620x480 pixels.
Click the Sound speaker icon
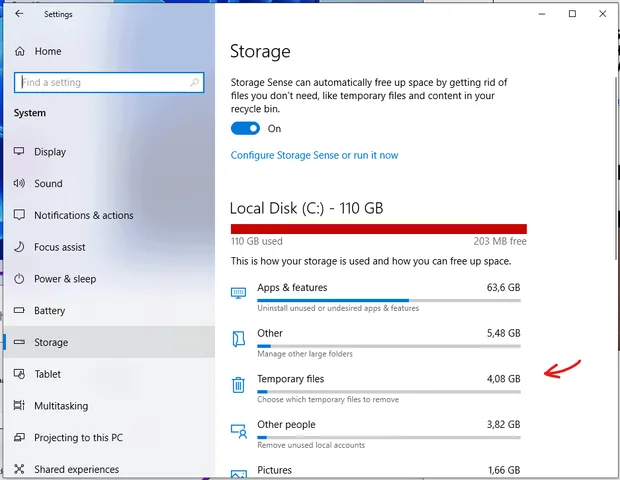[19, 183]
